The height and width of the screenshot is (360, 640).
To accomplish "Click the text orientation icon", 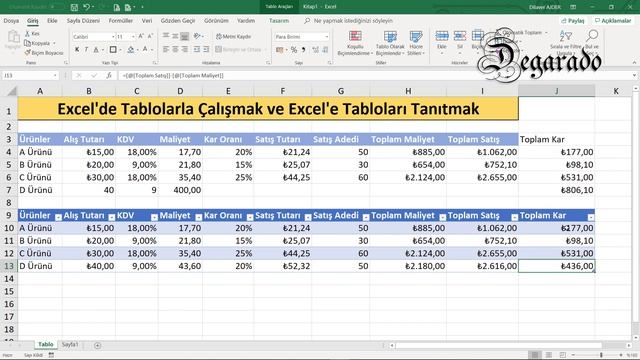I will 198,36.
